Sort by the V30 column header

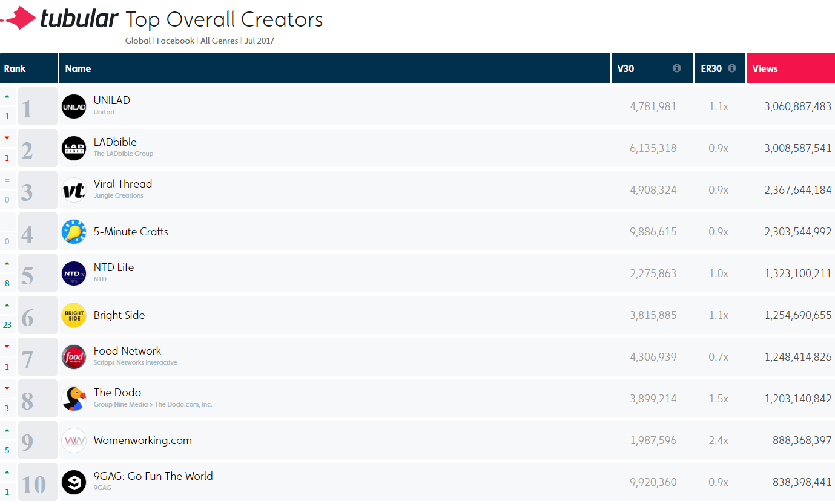[x=652, y=68]
